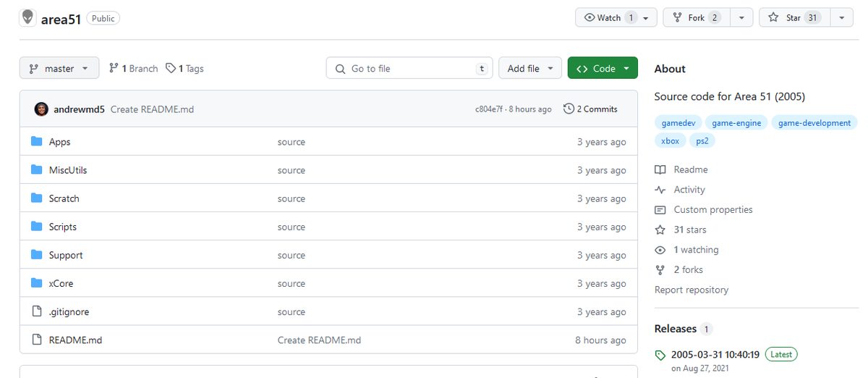This screenshot has width=868, height=378.
Task: Click the xCore folder icon
Action: (36, 283)
